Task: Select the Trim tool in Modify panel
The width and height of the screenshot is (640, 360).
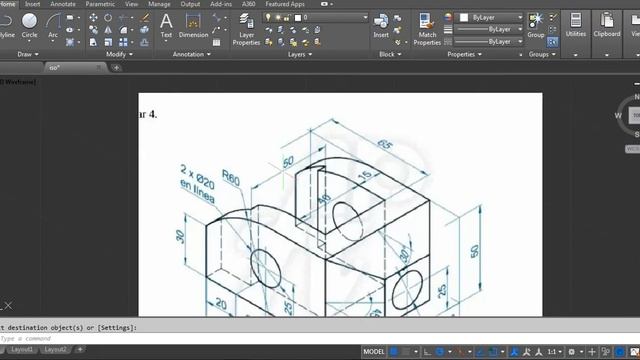Action: tap(123, 18)
